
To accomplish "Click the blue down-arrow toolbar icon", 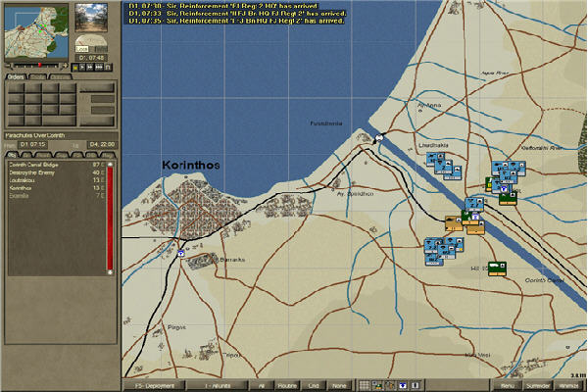I will coord(403,385).
